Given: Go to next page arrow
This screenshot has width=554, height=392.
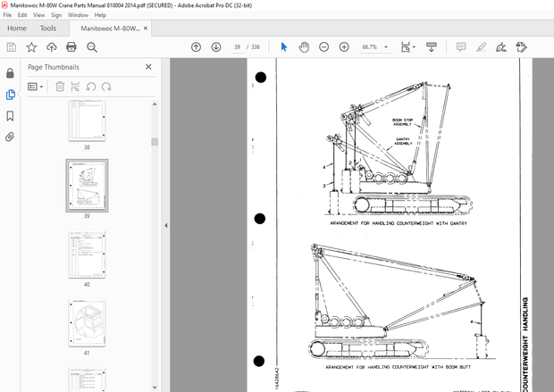Looking at the screenshot, I should 215,46.
